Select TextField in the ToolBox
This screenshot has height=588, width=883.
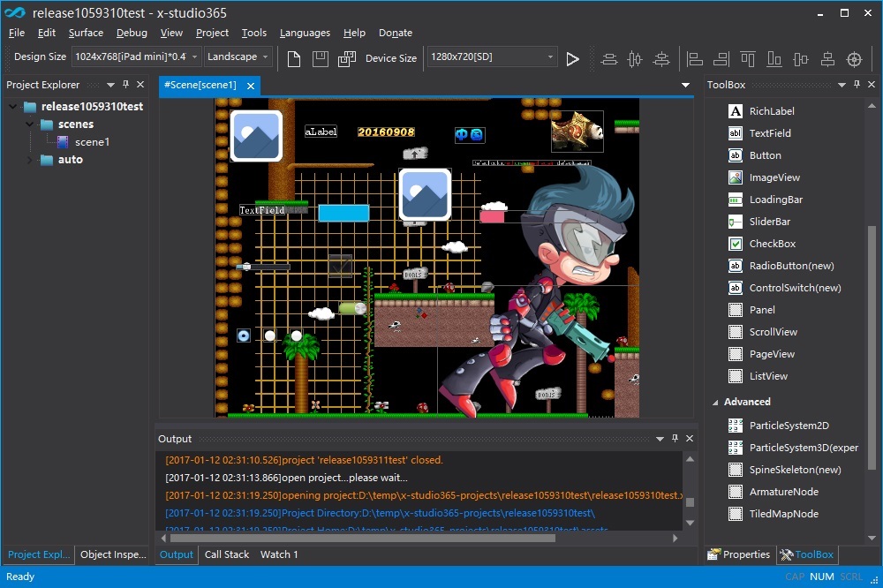[770, 133]
